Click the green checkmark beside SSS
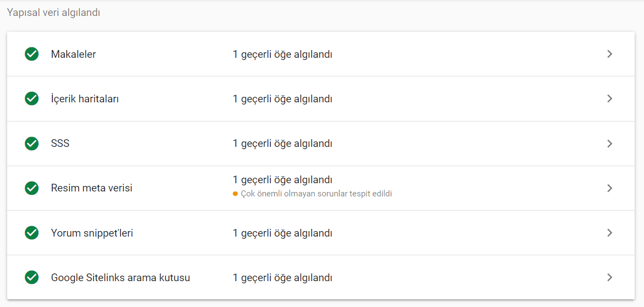Viewport: 644px width, 307px height. (31, 144)
